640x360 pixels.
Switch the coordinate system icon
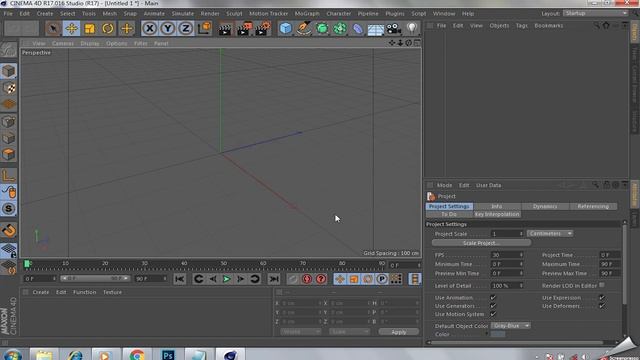[204, 29]
